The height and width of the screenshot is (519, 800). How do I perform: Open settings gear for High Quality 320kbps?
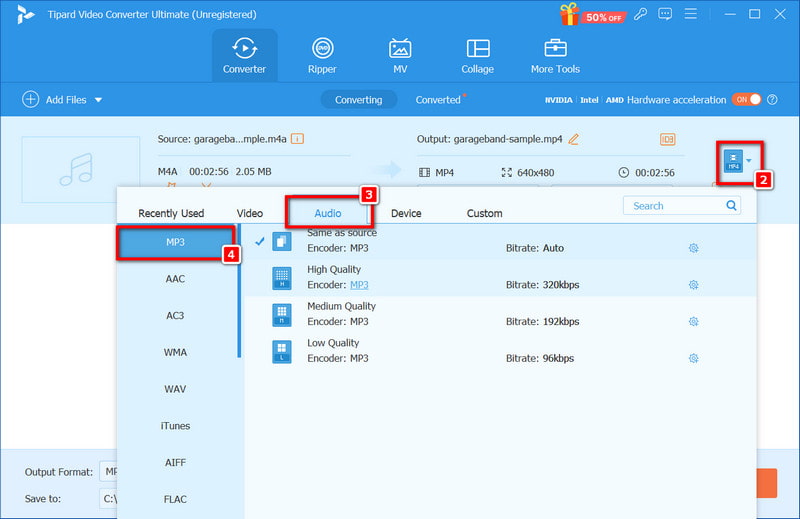tap(693, 285)
